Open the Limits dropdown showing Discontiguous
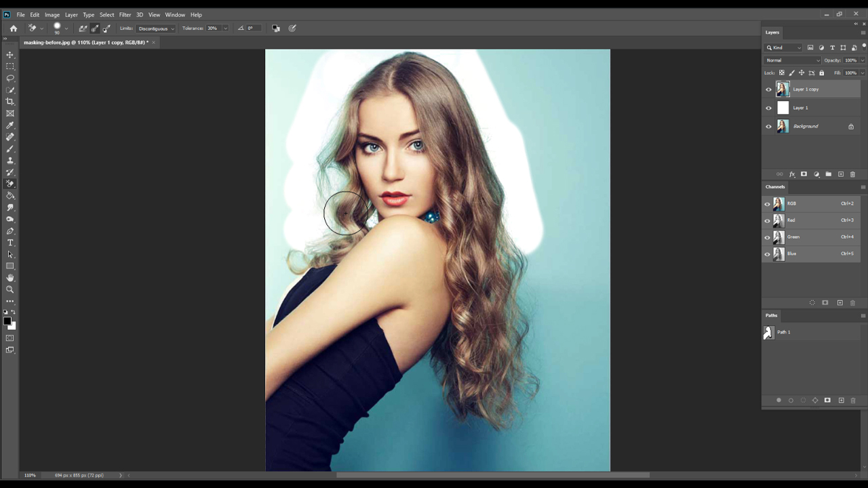Screen dimensions: 868x488 pyautogui.click(x=156, y=28)
